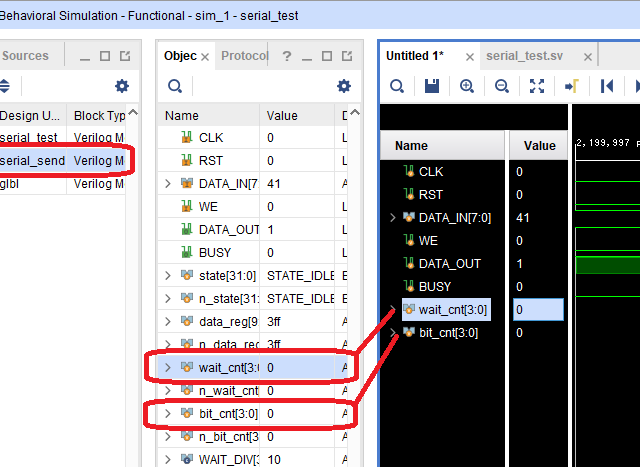The height and width of the screenshot is (467, 640).
Task: Zoom out of the waveform
Action: [x=501, y=86]
